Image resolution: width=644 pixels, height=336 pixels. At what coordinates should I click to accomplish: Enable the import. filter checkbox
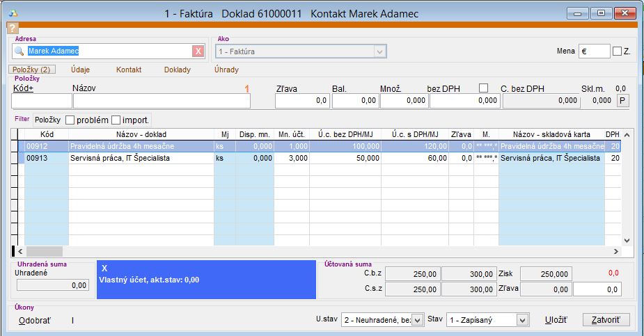(116, 120)
